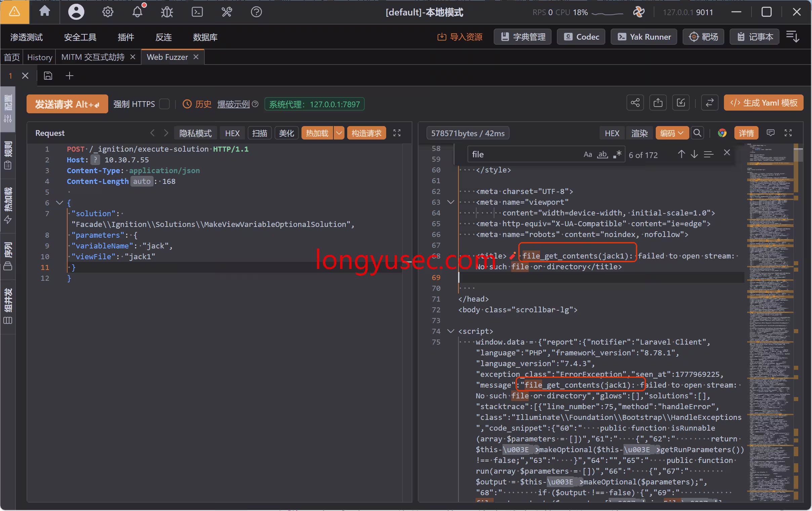
Task: Click the save icon in the fuzzer tab bar
Action: point(48,76)
